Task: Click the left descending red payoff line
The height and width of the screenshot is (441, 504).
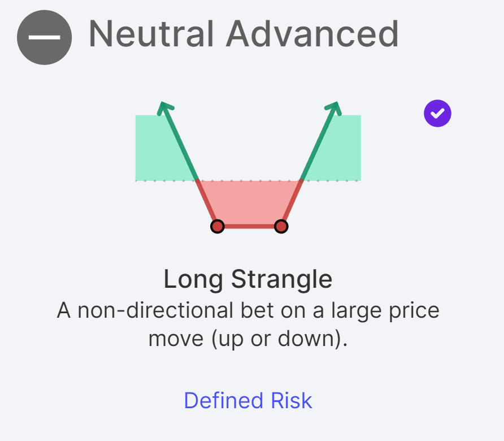Action: [x=206, y=202]
